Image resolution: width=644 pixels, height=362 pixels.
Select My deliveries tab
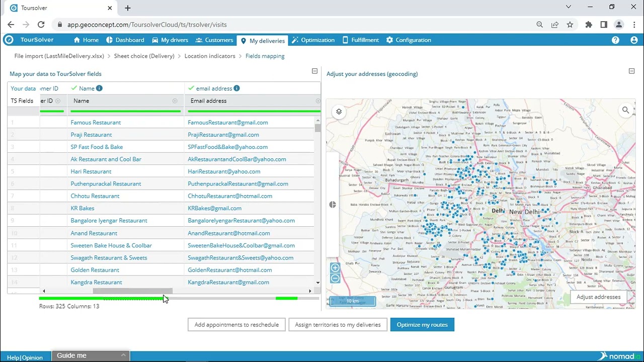point(263,41)
